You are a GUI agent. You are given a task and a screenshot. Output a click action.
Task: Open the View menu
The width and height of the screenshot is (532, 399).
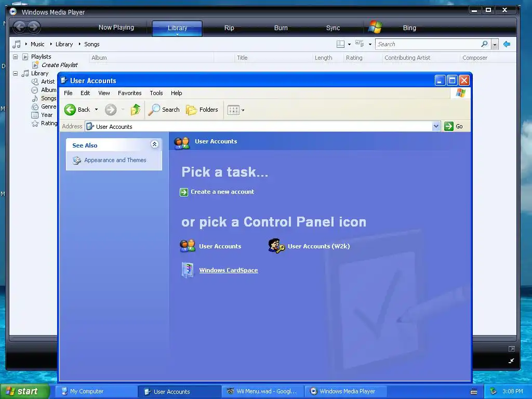coord(104,93)
